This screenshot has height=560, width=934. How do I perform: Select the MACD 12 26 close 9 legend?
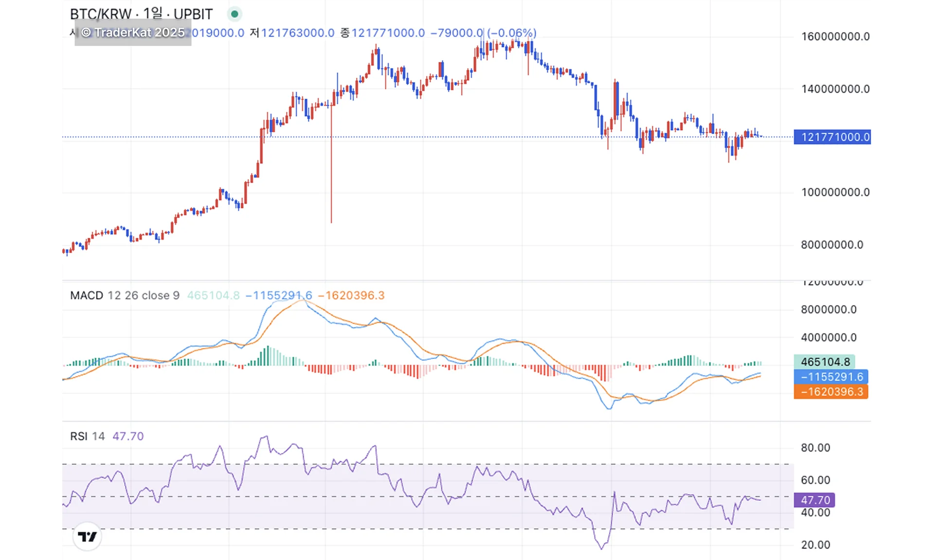coord(125,296)
